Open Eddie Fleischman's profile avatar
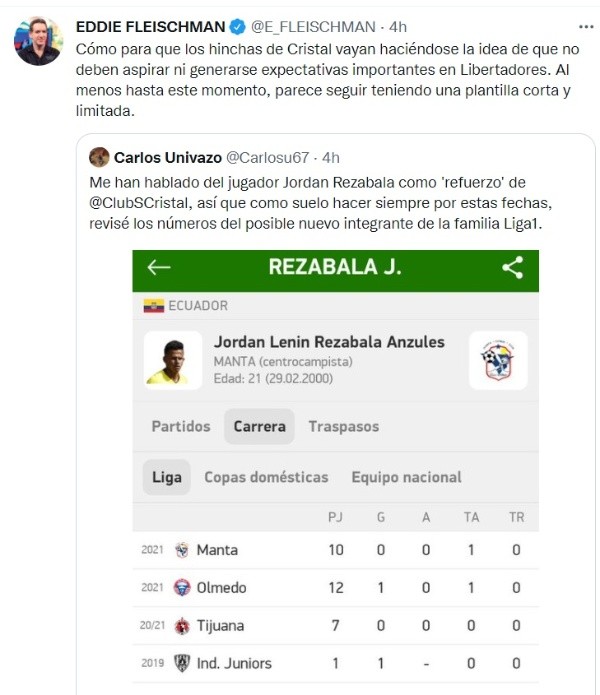 [x=38, y=41]
